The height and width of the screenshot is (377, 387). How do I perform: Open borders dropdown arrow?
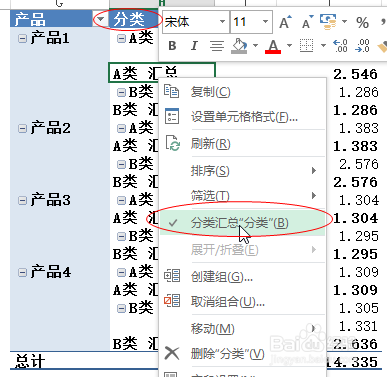click(323, 46)
